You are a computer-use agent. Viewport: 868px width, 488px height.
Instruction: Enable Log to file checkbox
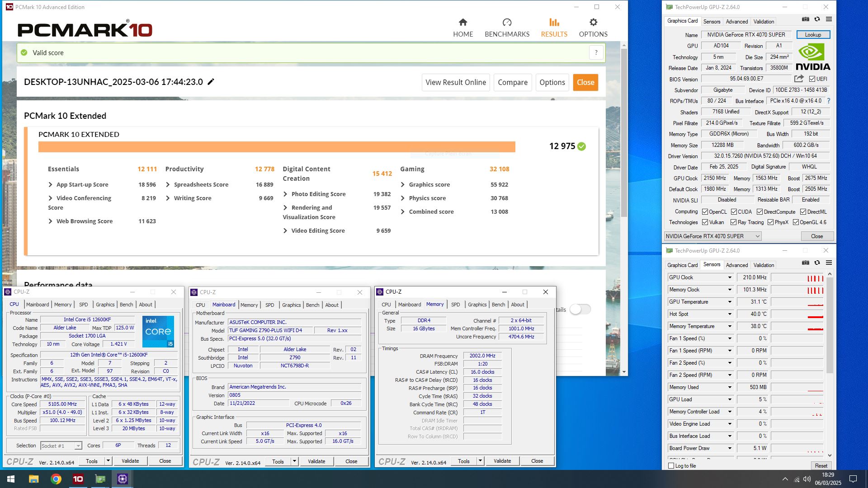pos(671,466)
